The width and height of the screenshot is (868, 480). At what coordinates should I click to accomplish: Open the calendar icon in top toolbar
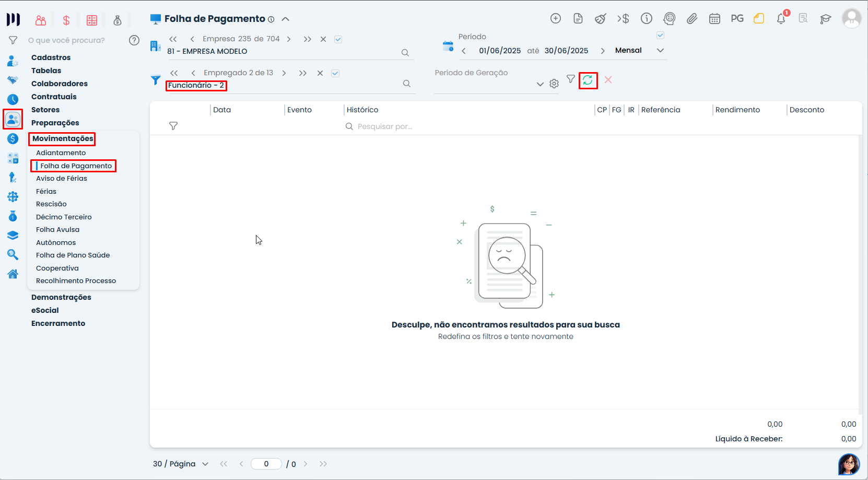click(x=714, y=19)
